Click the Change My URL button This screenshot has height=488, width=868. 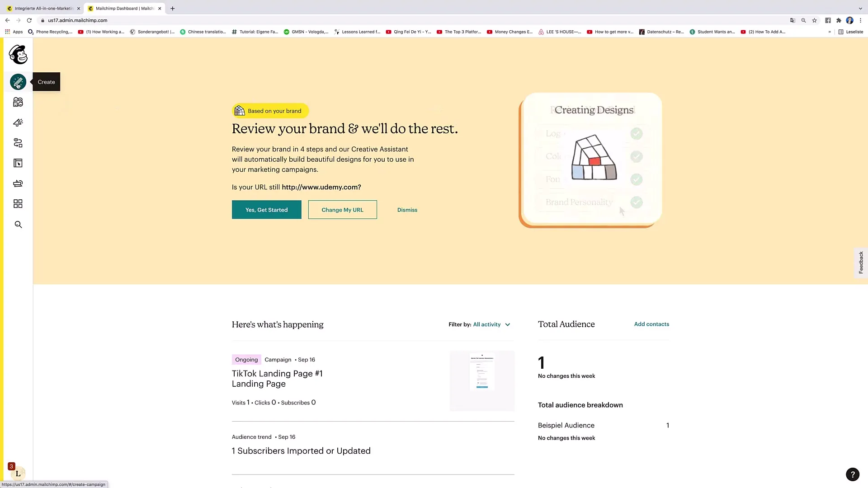tap(342, 210)
